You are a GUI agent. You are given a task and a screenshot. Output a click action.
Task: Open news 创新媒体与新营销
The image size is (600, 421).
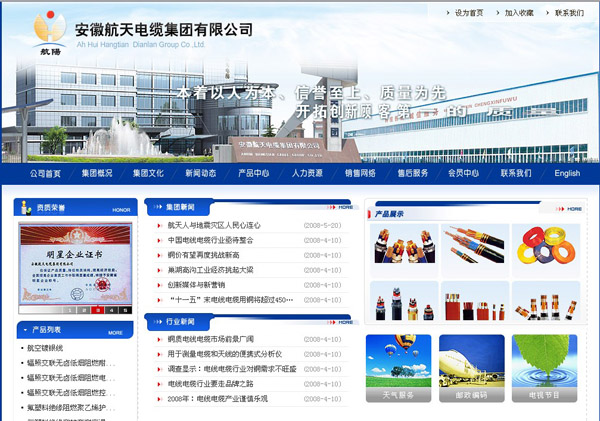(196, 285)
